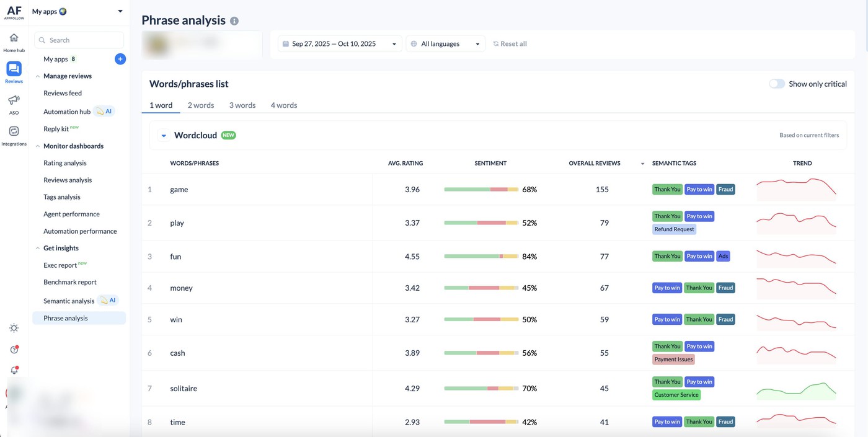Open Benchmark report
The height and width of the screenshot is (437, 868).
70,282
